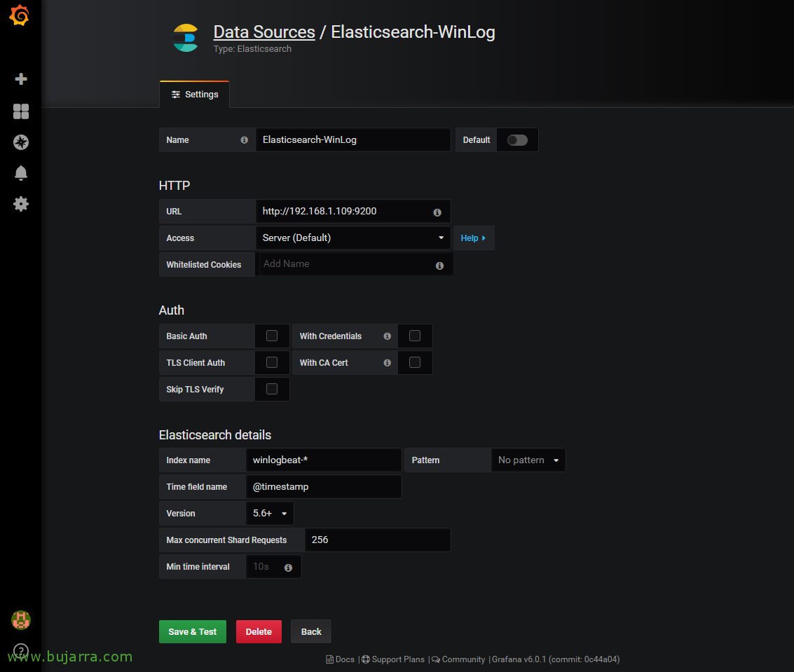Click the Save & Test button

pyautogui.click(x=193, y=631)
